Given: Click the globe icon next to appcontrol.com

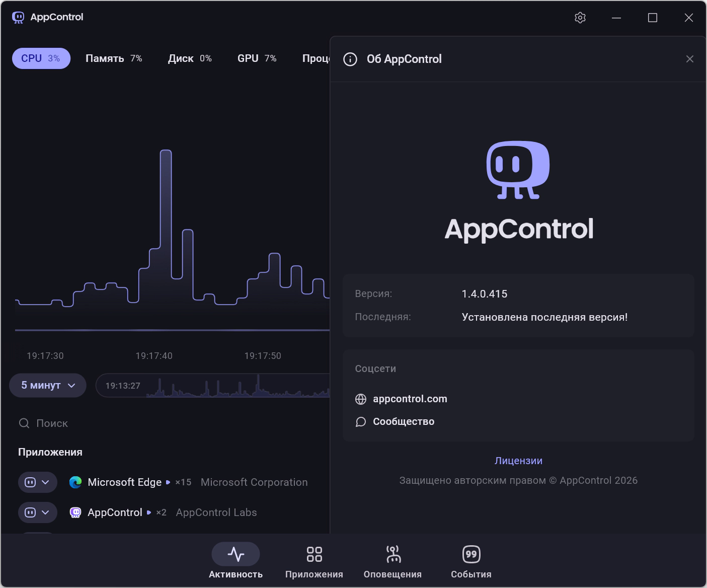Looking at the screenshot, I should 361,399.
